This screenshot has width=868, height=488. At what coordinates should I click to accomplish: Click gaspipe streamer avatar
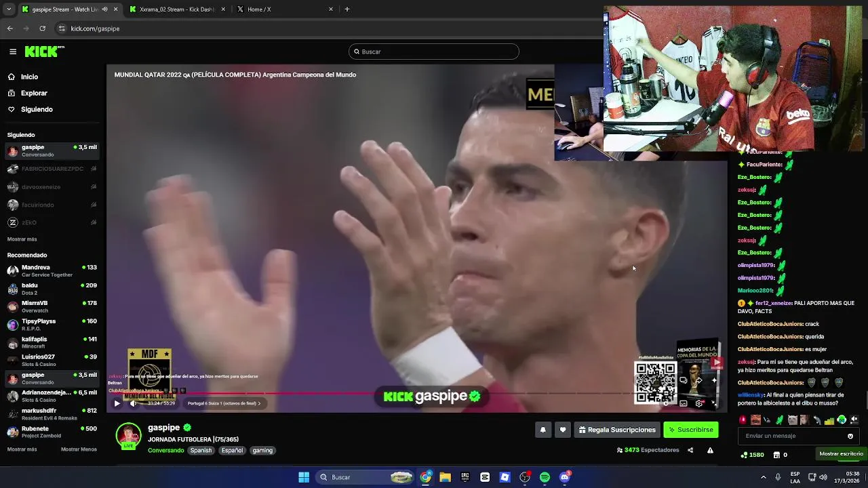coord(128,435)
